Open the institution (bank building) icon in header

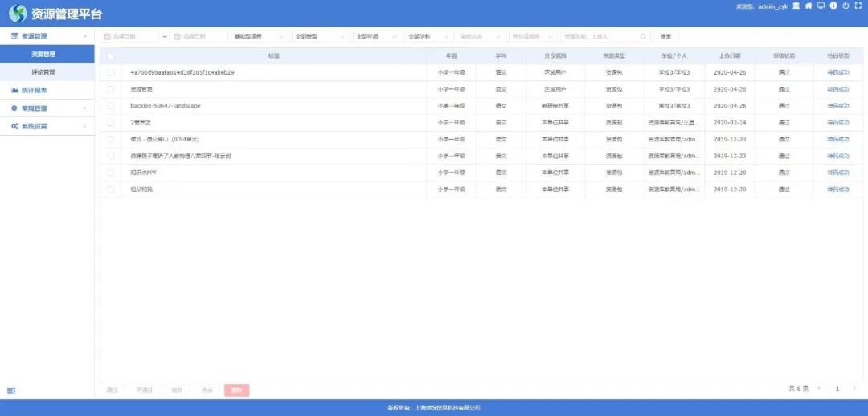[796, 6]
